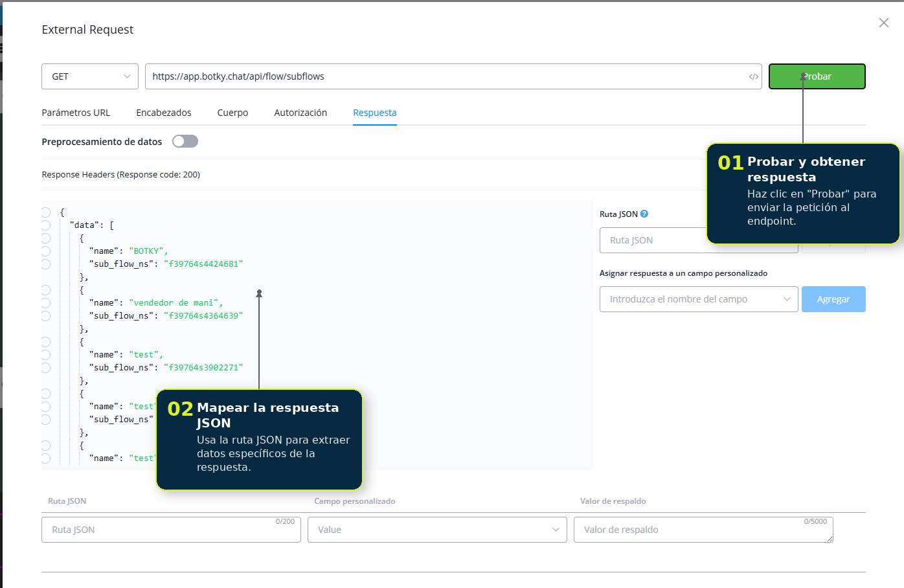The height and width of the screenshot is (588, 904).
Task: Toggle Preprocesamiento de datos switch
Action: tap(185, 141)
